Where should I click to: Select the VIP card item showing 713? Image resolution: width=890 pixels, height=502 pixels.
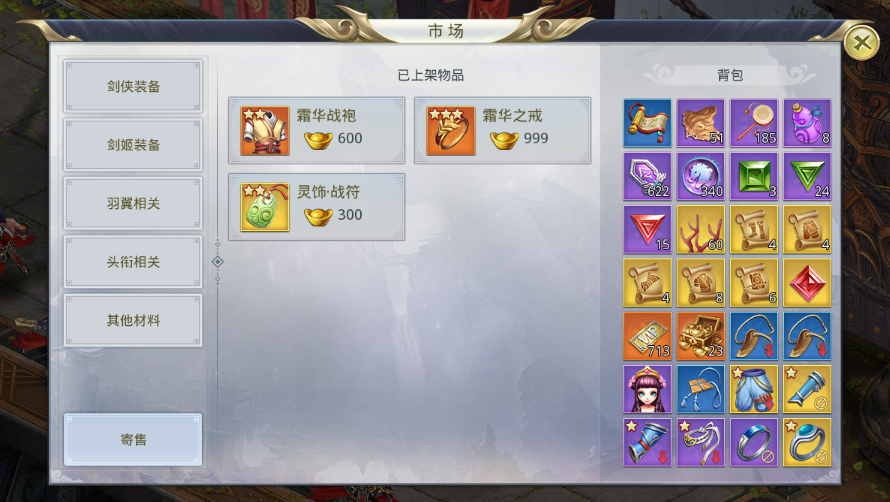pyautogui.click(x=647, y=336)
